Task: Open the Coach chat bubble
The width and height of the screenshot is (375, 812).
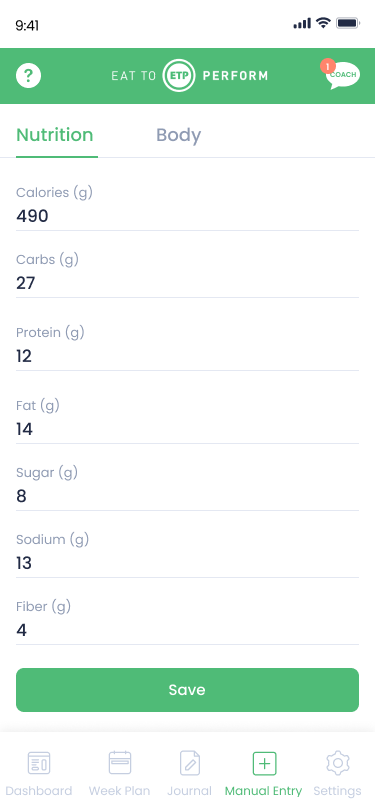Action: coord(340,75)
